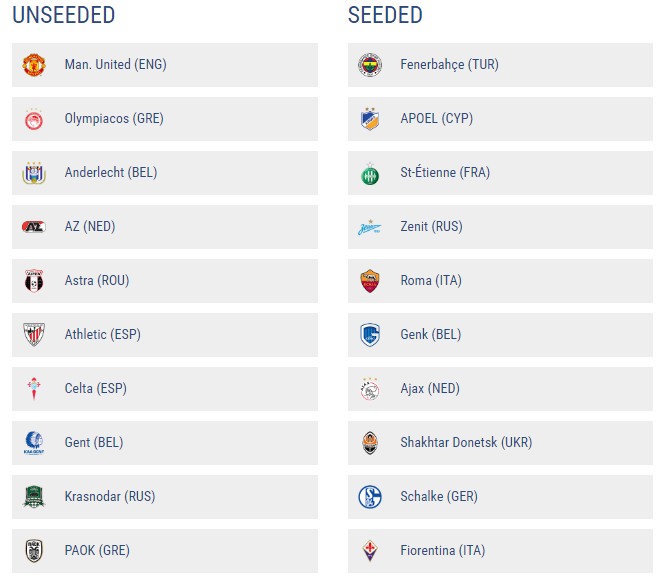
Task: Click the APOEL (CYP) team name
Action: click(436, 119)
